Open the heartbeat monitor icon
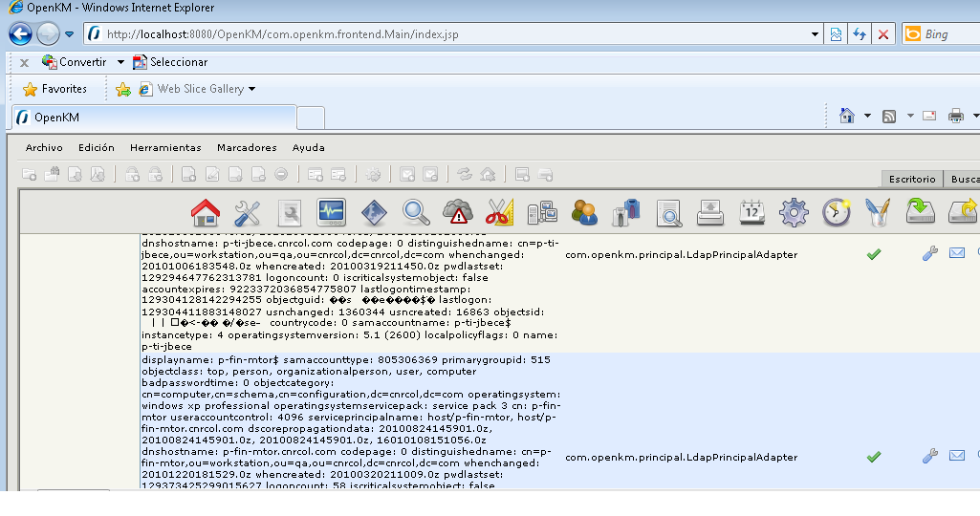The height and width of the screenshot is (516, 980). pyautogui.click(x=331, y=213)
